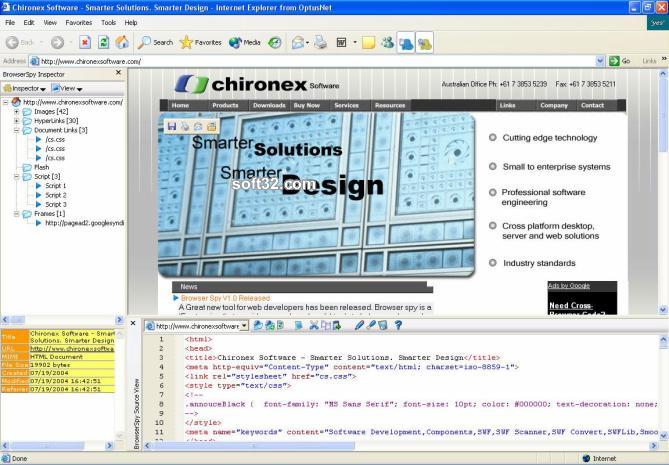The height and width of the screenshot is (465, 669).
Task: Toggle the blue BrowserSpy toolbar icon
Action: point(406,43)
